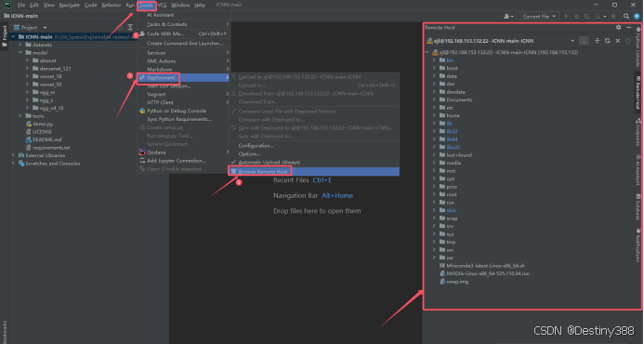Collapse all in Project panel toolbar
Screen dimensions: 644x344
[130, 28]
